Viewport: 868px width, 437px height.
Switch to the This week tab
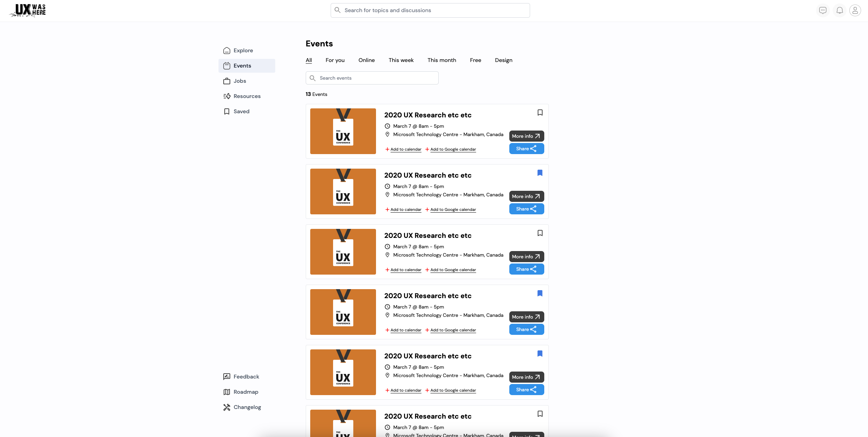pyautogui.click(x=401, y=60)
